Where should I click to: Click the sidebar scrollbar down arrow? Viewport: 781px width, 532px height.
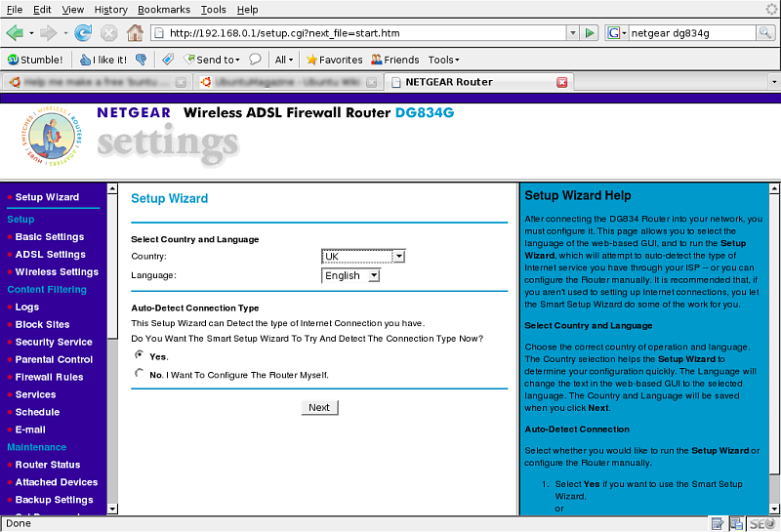pyautogui.click(x=112, y=510)
